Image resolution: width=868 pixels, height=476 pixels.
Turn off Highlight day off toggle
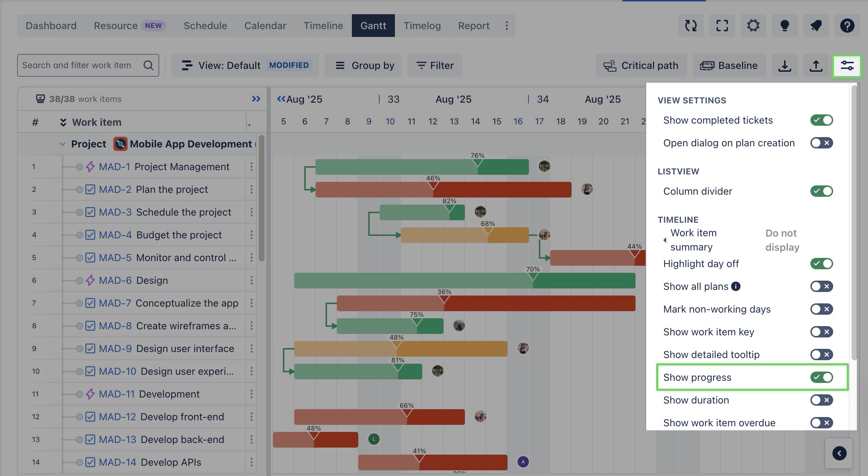[821, 264]
